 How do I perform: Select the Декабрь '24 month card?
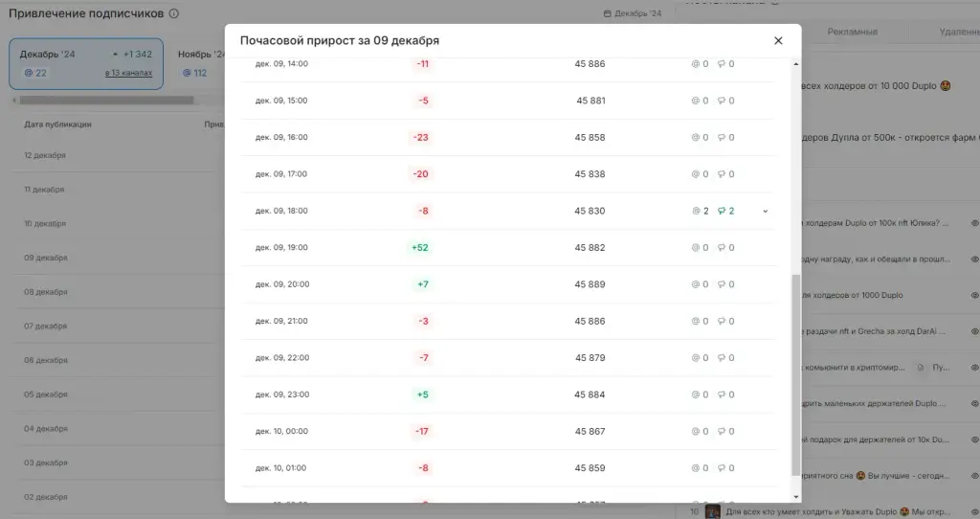coord(85,64)
